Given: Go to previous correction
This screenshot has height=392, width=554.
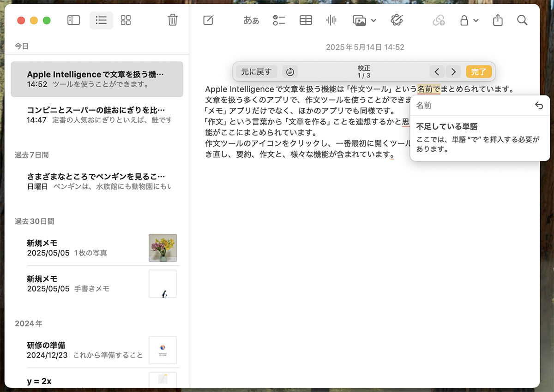Looking at the screenshot, I should [437, 71].
